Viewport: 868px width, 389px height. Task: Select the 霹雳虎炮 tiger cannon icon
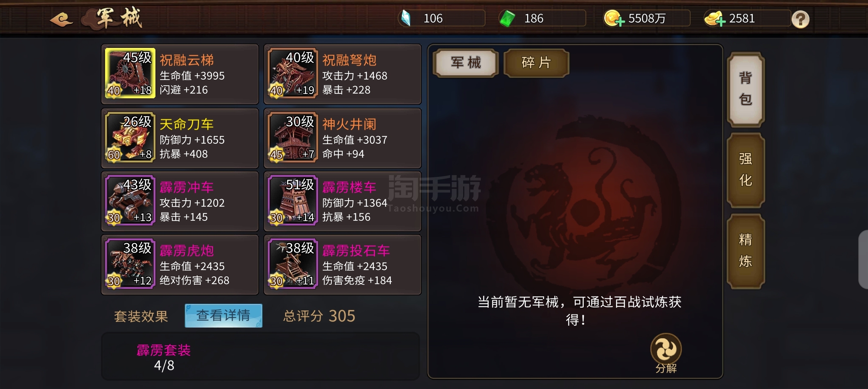pos(130,264)
